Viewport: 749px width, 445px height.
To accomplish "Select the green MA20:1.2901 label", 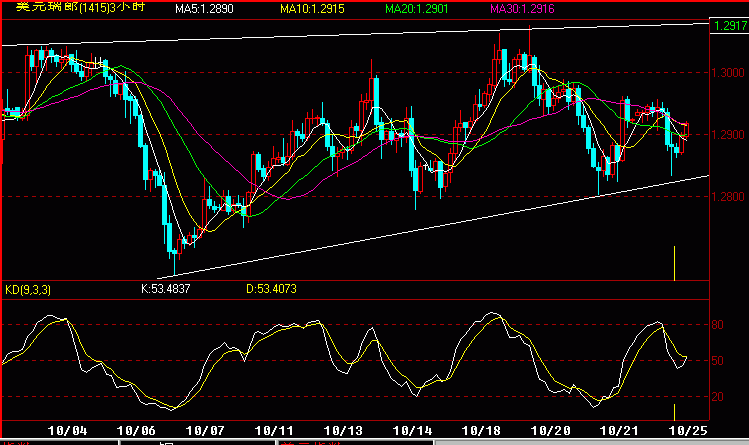I will 417,9.
